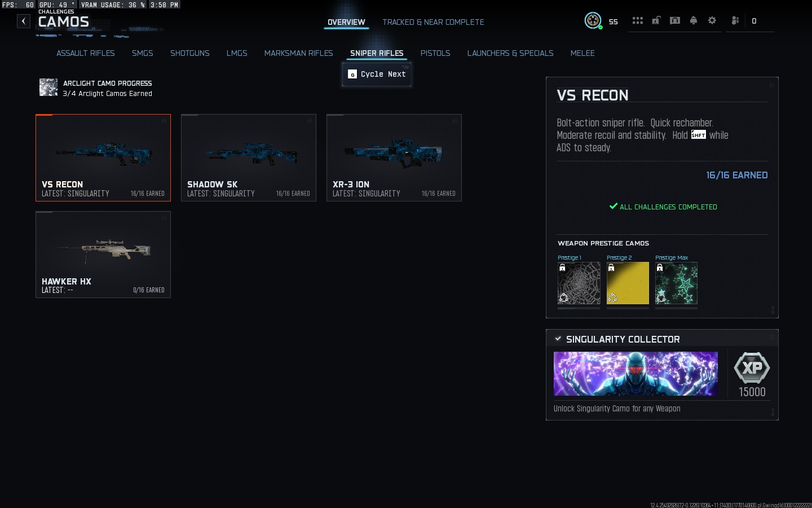
Task: Open settings with the gear icon
Action: click(x=712, y=21)
